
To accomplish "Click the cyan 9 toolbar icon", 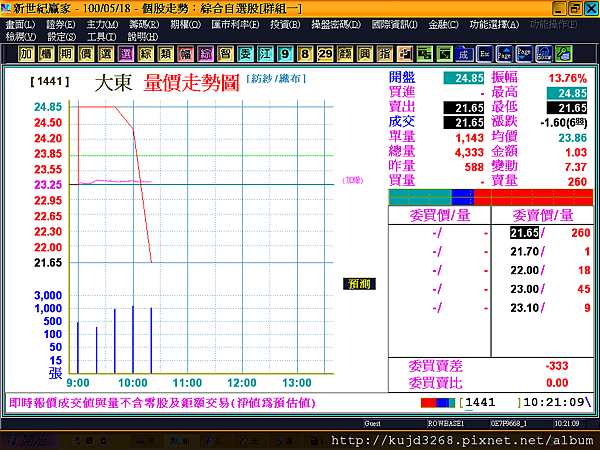I will click(x=285, y=54).
